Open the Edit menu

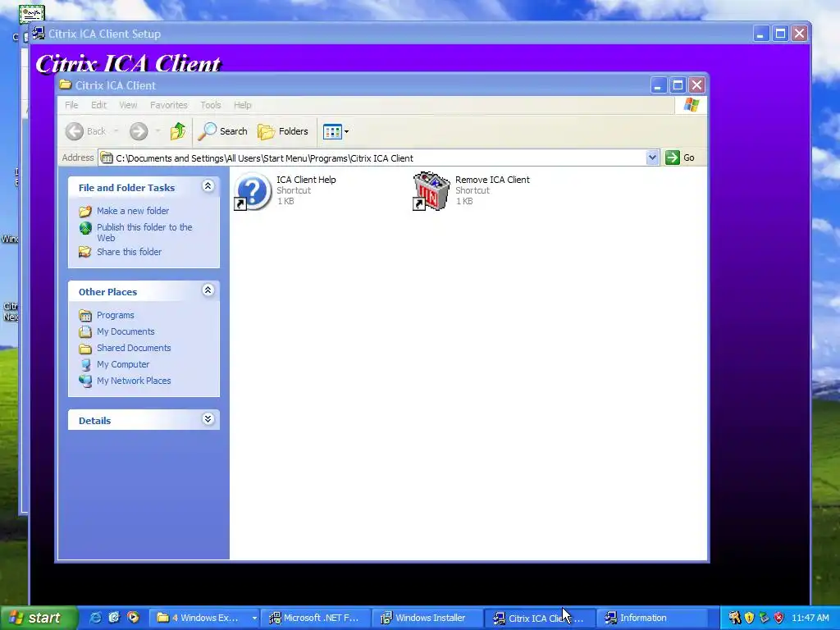pyautogui.click(x=98, y=105)
